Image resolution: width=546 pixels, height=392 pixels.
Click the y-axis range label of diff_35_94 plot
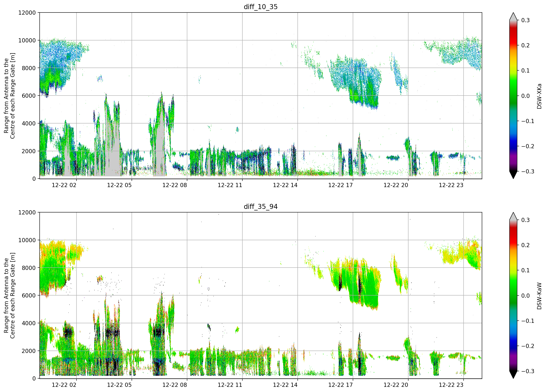[x=9, y=295]
